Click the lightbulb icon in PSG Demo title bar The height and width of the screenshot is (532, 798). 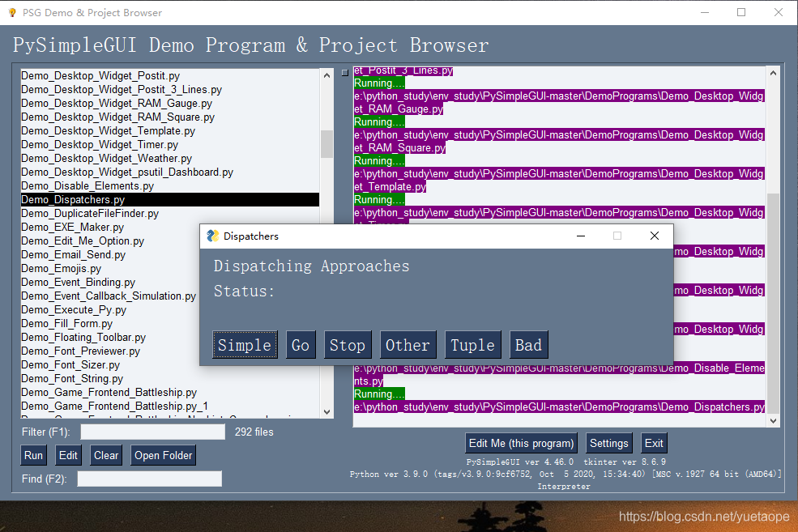12,12
